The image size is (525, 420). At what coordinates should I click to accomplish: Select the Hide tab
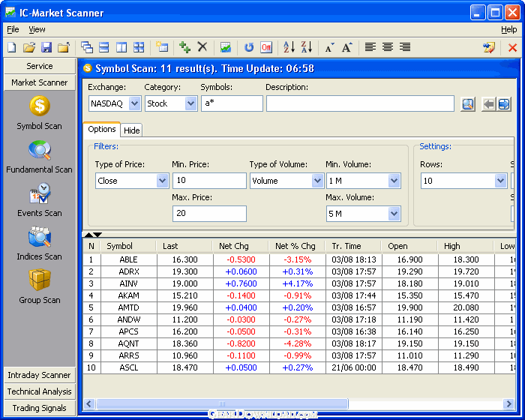[131, 130]
